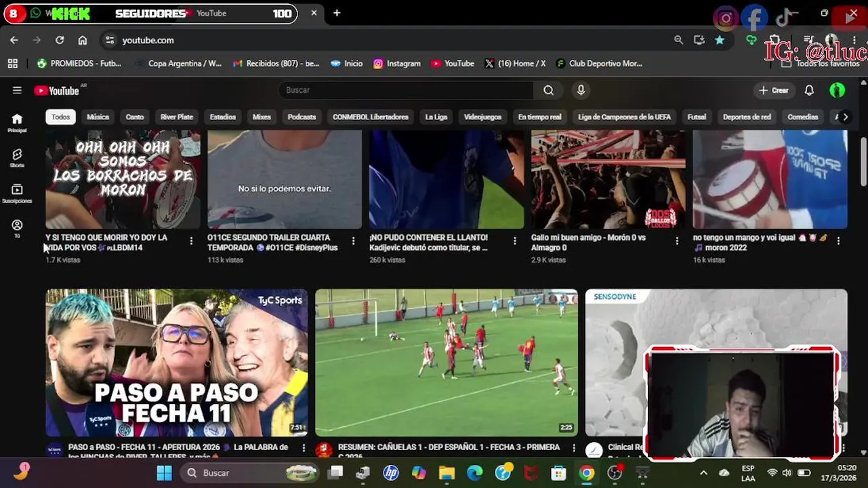Open options for Gallo mi buen amigo video

(x=676, y=241)
